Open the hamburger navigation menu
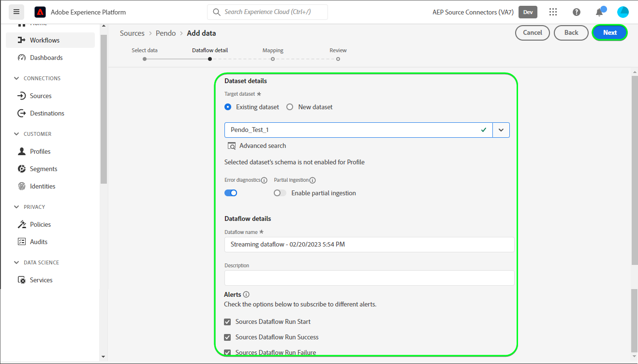 (16, 12)
